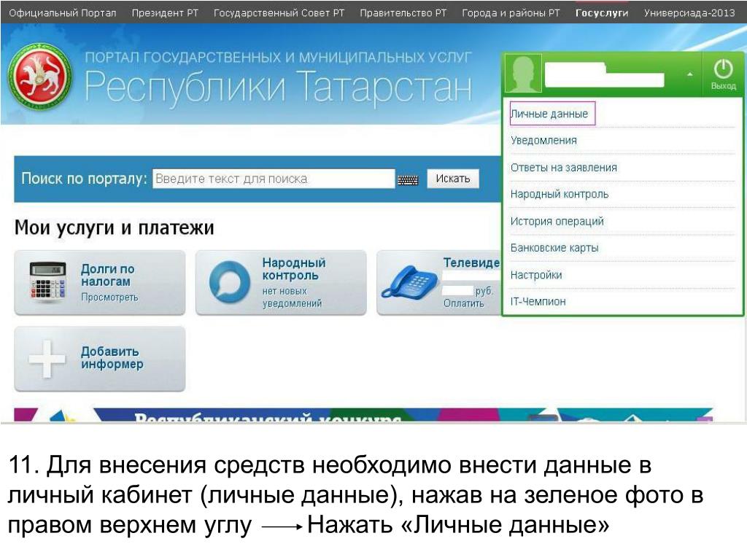Click the plus icon for Добавить информер
This screenshot has width=747, height=560.
coord(47,359)
